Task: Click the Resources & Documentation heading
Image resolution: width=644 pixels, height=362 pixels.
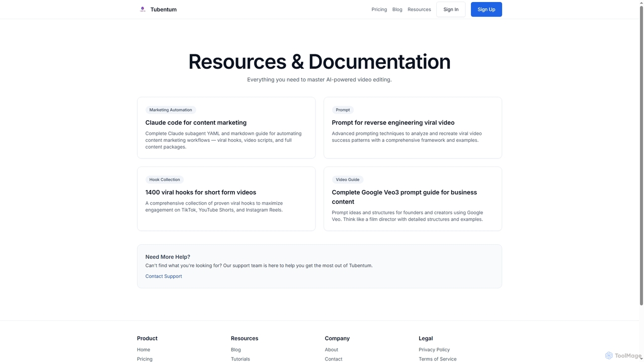Action: pyautogui.click(x=319, y=62)
